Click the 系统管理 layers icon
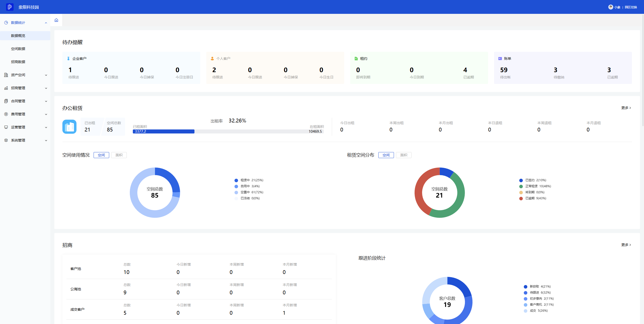644x324 pixels. (x=6, y=140)
